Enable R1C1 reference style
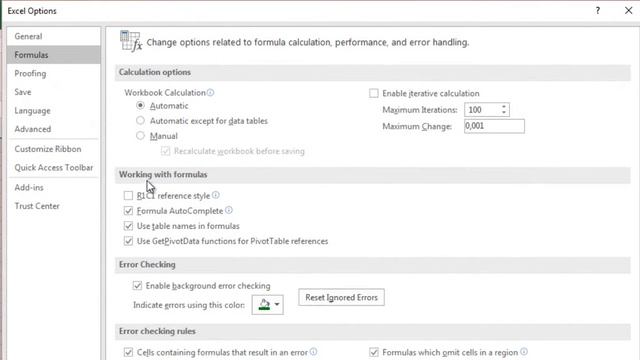 [128, 196]
